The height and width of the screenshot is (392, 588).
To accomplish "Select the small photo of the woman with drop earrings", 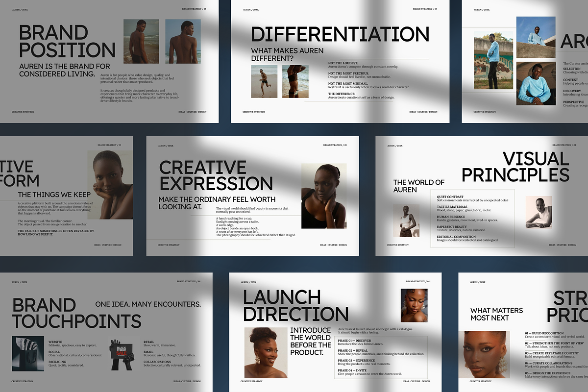I will 415,305.
